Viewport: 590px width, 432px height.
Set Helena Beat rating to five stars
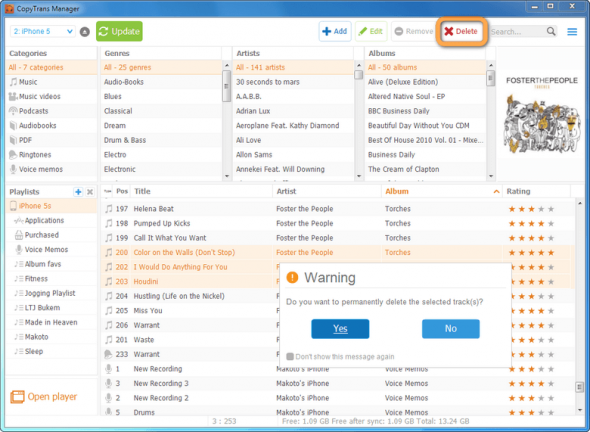pyautogui.click(x=551, y=209)
